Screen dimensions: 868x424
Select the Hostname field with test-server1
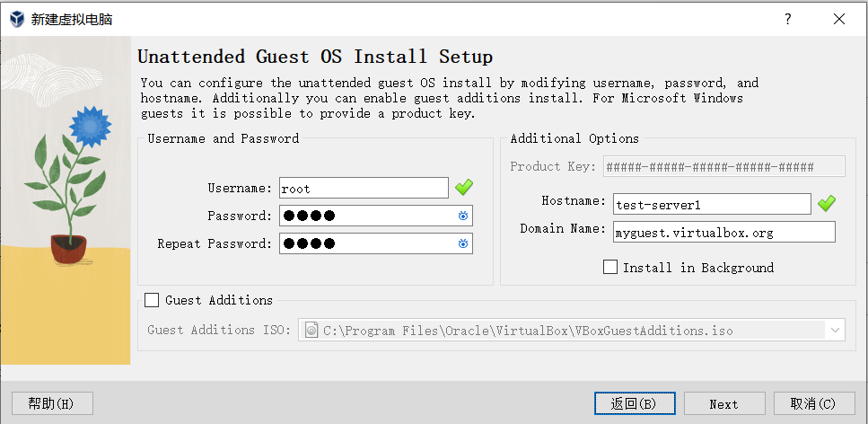712,204
